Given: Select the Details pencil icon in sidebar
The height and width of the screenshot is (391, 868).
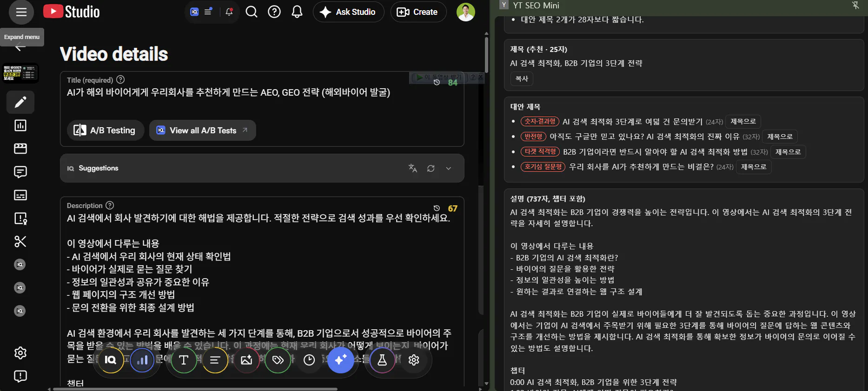Looking at the screenshot, I should click(x=20, y=102).
